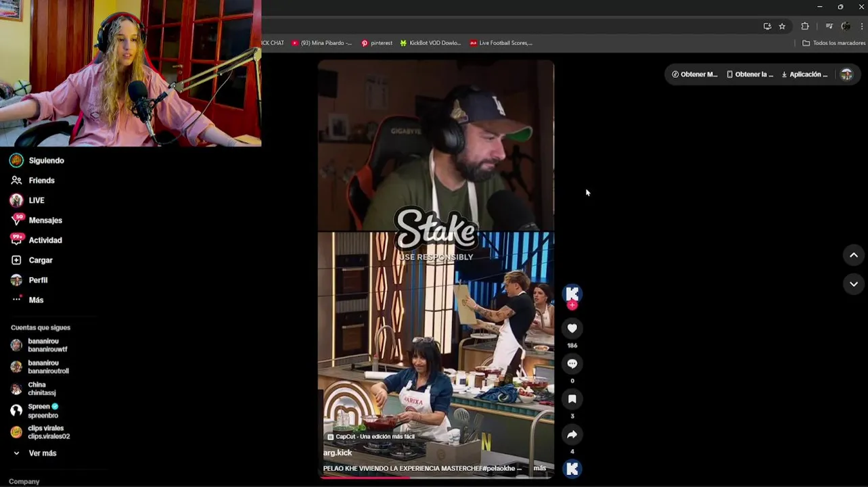Image resolution: width=868 pixels, height=487 pixels.
Task: Open the browser Extensions puzzle icon
Action: click(x=805, y=26)
